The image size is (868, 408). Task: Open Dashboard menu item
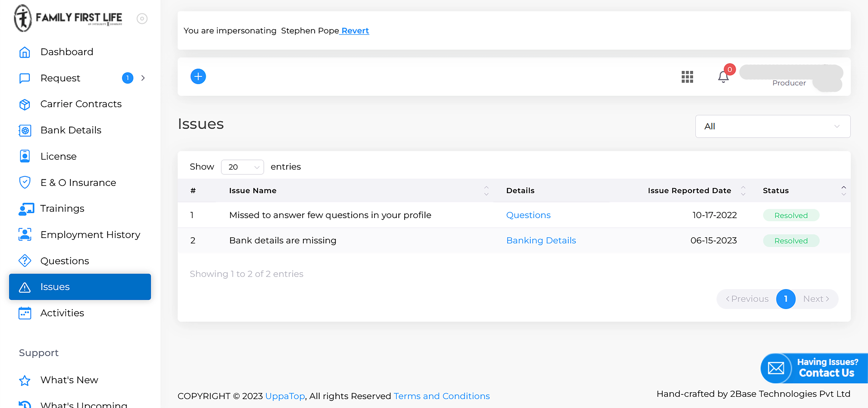[x=80, y=52]
